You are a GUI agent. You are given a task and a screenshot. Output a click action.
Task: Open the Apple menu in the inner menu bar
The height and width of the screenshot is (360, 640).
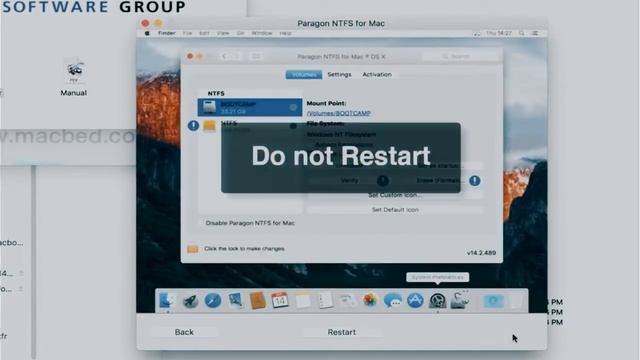pos(147,33)
